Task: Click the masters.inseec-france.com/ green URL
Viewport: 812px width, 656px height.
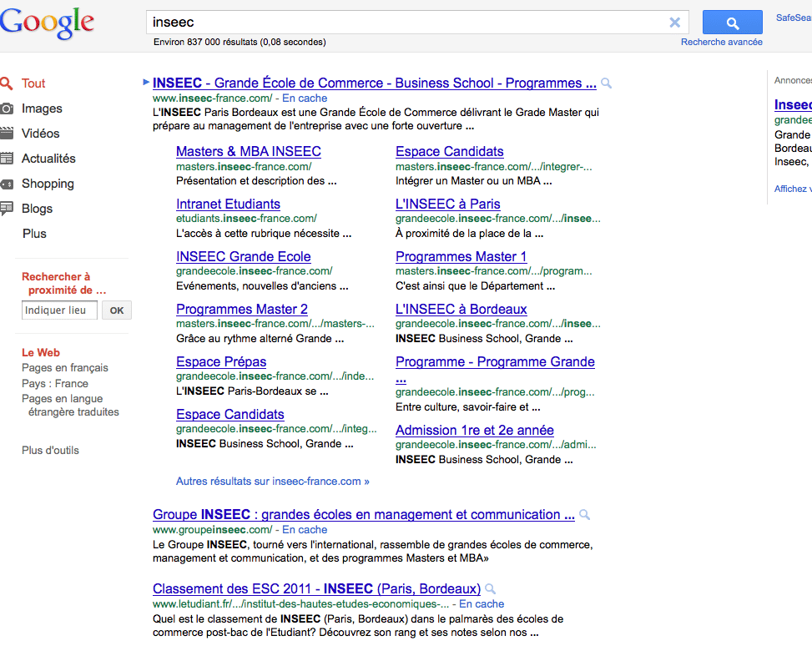Action: coord(244,167)
